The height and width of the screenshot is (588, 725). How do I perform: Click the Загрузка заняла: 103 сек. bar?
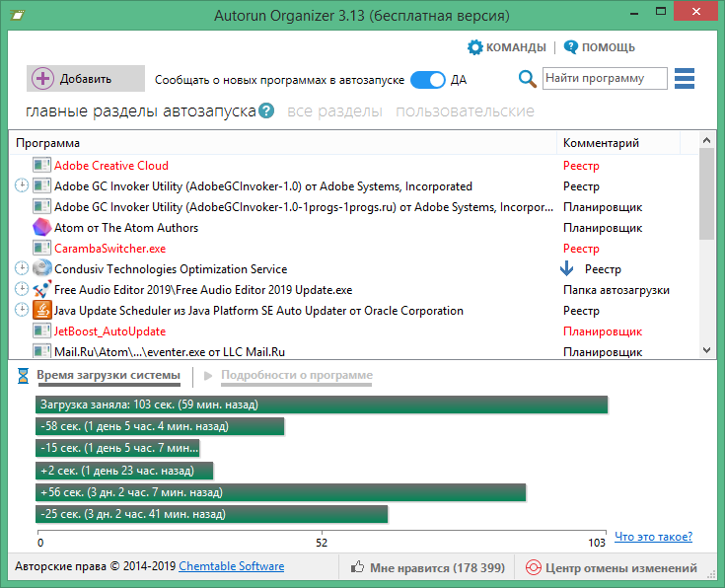click(x=322, y=404)
